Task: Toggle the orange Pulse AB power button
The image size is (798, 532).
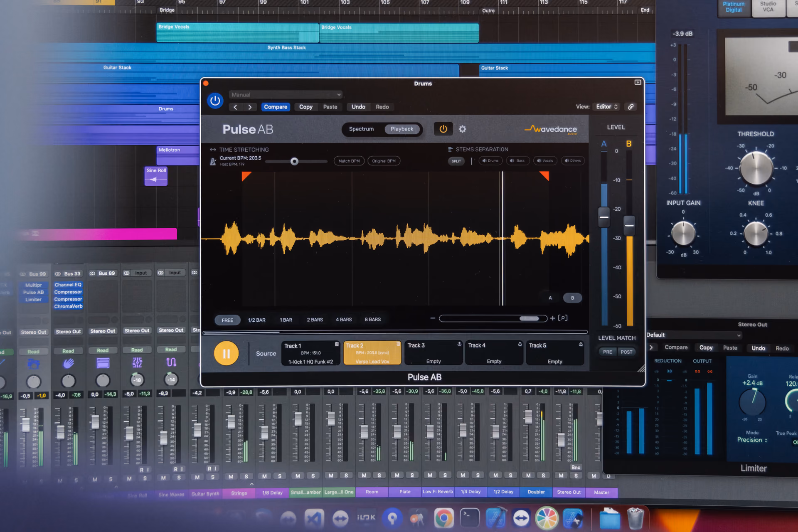Action: [x=443, y=129]
